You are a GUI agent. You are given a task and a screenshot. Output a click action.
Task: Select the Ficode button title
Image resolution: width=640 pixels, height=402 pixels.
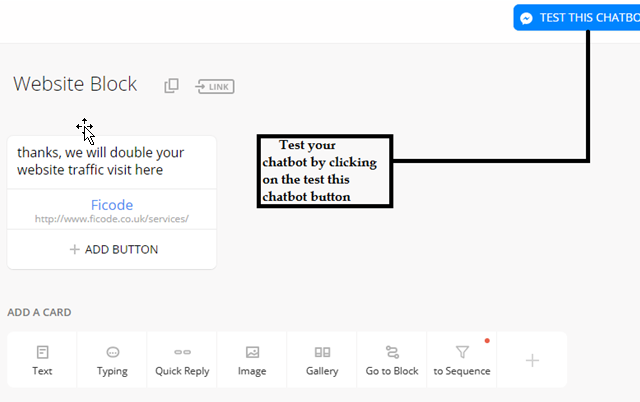112,204
